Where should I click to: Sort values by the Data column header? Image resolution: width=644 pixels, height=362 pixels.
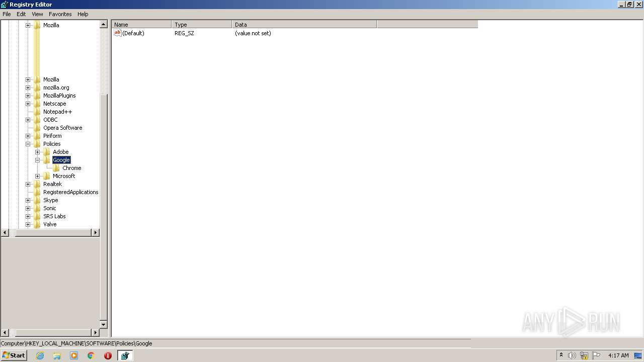tap(304, 24)
